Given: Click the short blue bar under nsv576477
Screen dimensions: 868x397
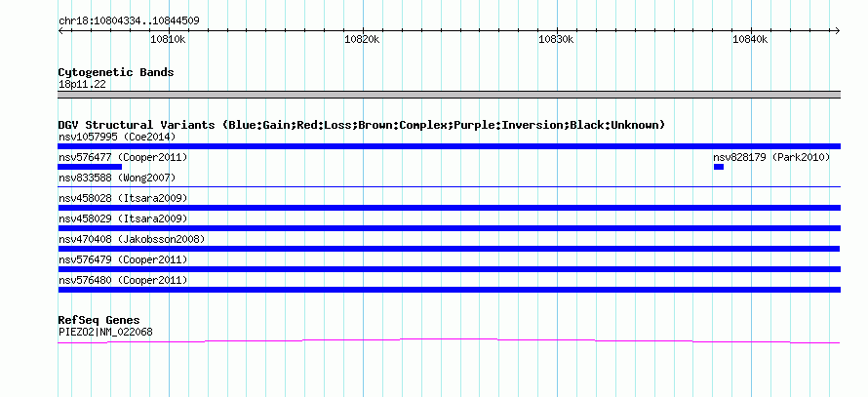Looking at the screenshot, I should pyautogui.click(x=90, y=167).
